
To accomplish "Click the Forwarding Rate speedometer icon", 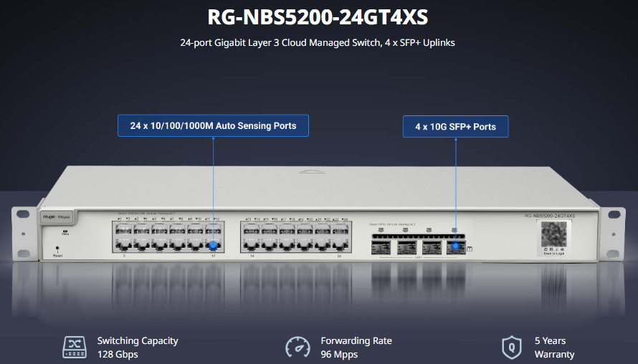I will pyautogui.click(x=297, y=348).
